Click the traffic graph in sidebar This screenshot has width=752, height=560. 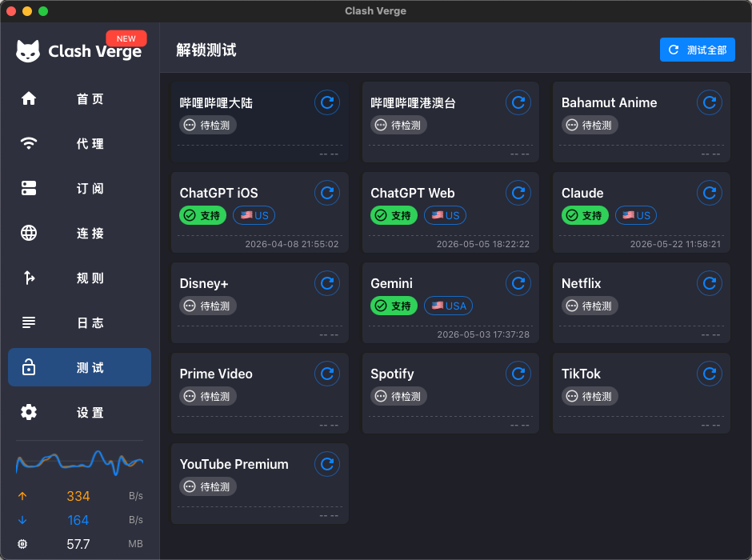point(80,462)
